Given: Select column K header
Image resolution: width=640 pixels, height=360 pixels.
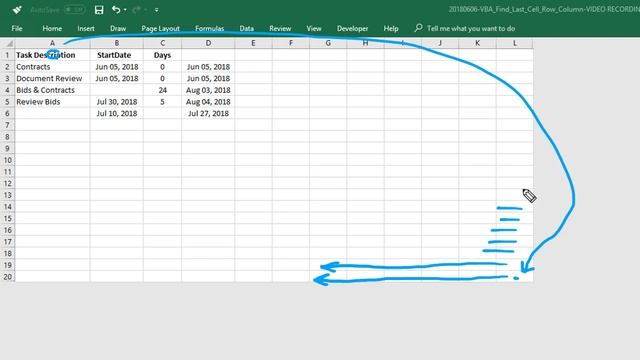Looking at the screenshot, I should [477, 43].
